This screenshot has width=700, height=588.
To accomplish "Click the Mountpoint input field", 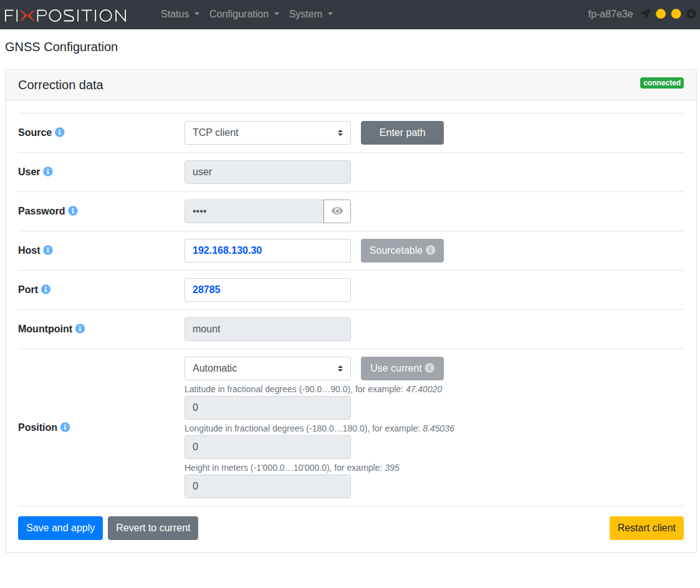I will pos(267,329).
